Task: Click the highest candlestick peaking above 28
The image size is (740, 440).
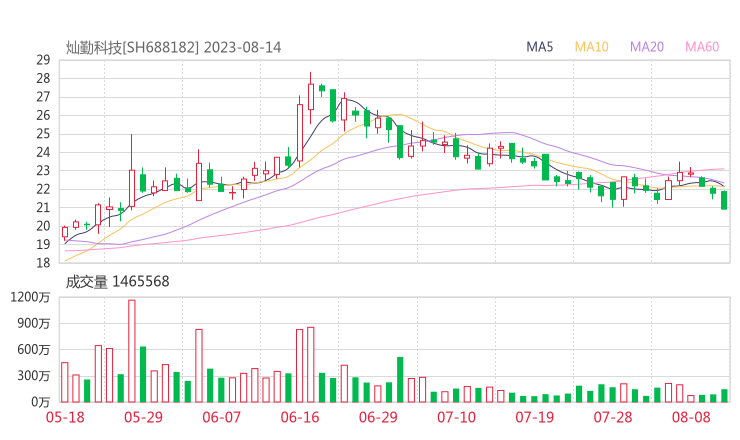Action: [x=311, y=97]
